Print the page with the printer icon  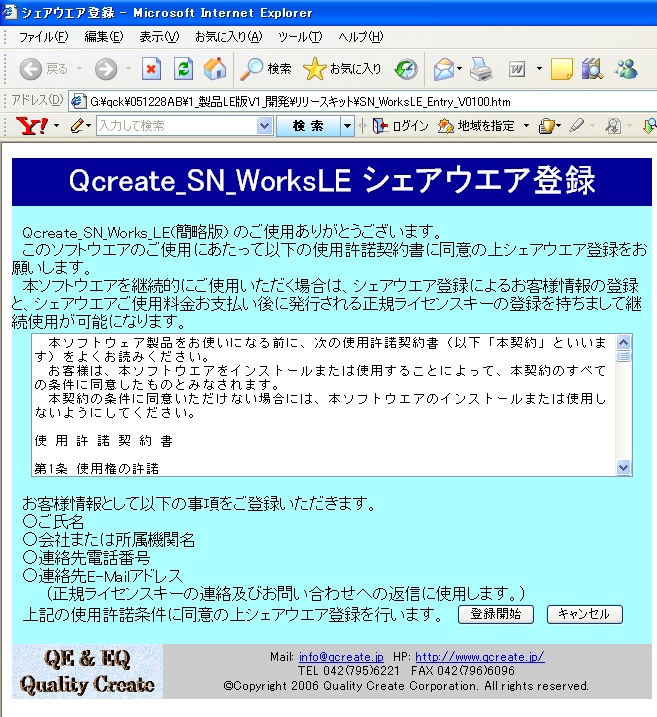[x=481, y=70]
